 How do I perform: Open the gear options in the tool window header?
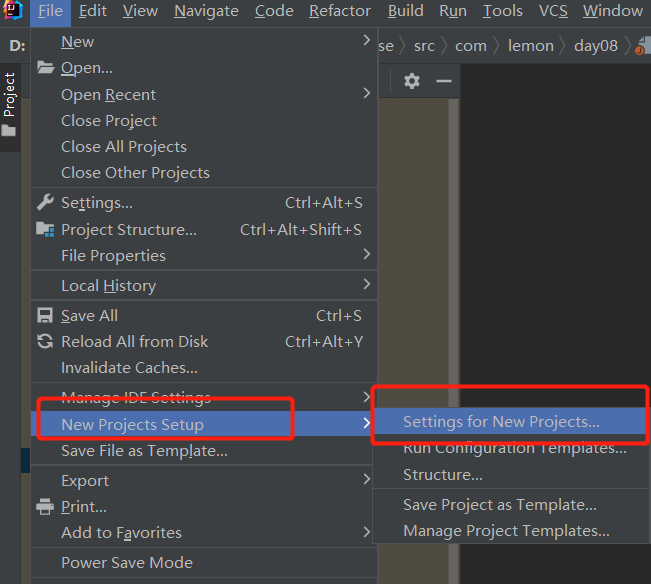tap(412, 81)
